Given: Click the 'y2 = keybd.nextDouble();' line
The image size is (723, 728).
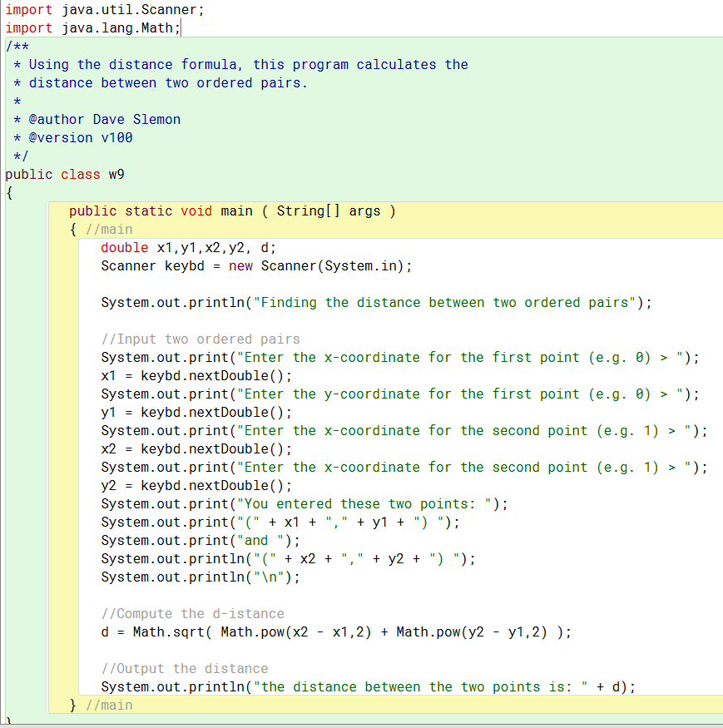Looking at the screenshot, I should (197, 486).
